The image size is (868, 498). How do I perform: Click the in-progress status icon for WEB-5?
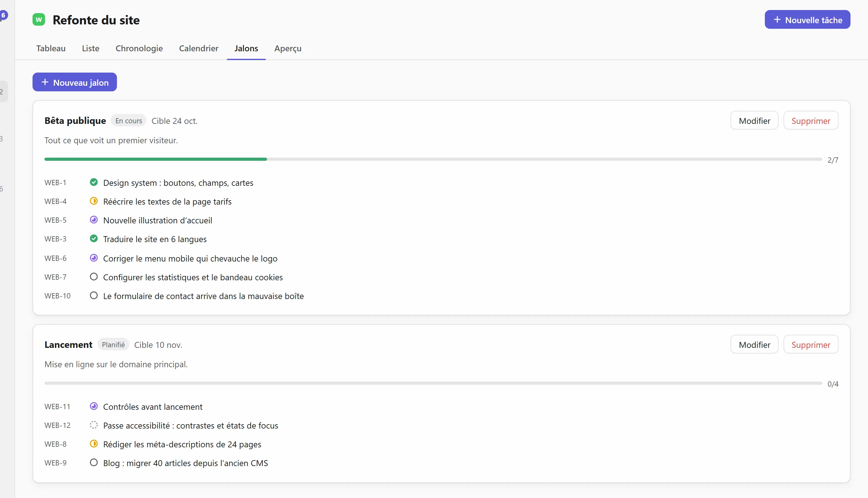point(94,220)
